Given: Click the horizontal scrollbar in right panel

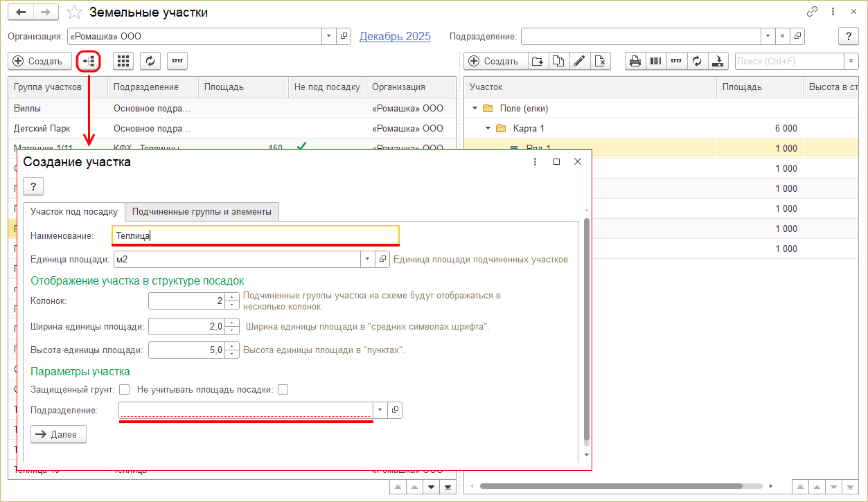Looking at the screenshot, I should tap(610, 486).
